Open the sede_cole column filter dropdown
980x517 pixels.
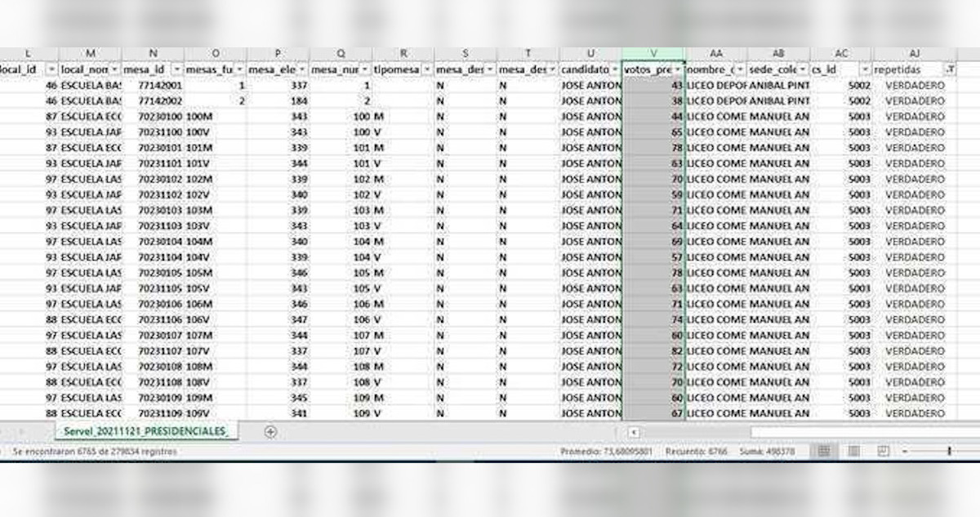click(803, 70)
